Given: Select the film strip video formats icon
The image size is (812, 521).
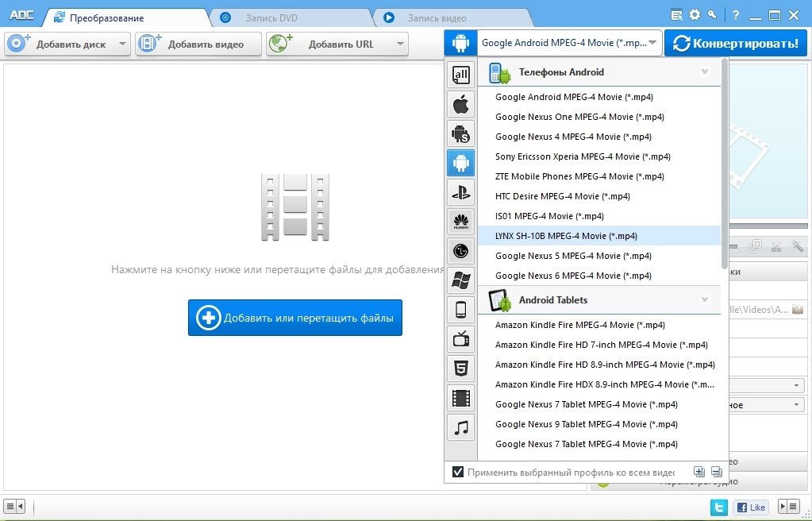Looking at the screenshot, I should tap(460, 398).
